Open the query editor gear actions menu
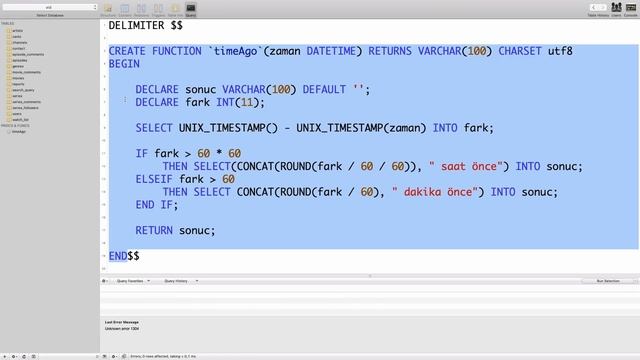Image resolution: width=640 pixels, height=360 pixels. pyautogui.click(x=104, y=281)
